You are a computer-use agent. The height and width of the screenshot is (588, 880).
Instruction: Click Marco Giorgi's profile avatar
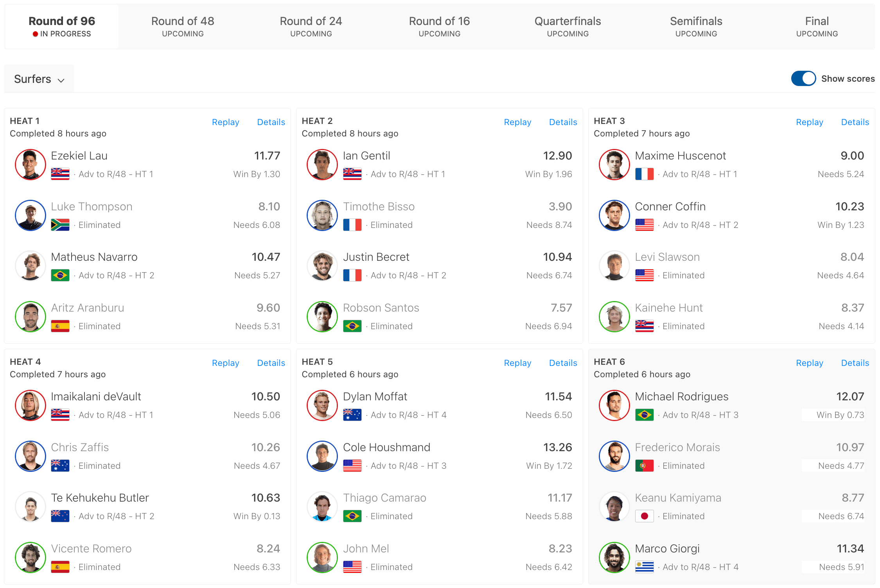tap(614, 558)
